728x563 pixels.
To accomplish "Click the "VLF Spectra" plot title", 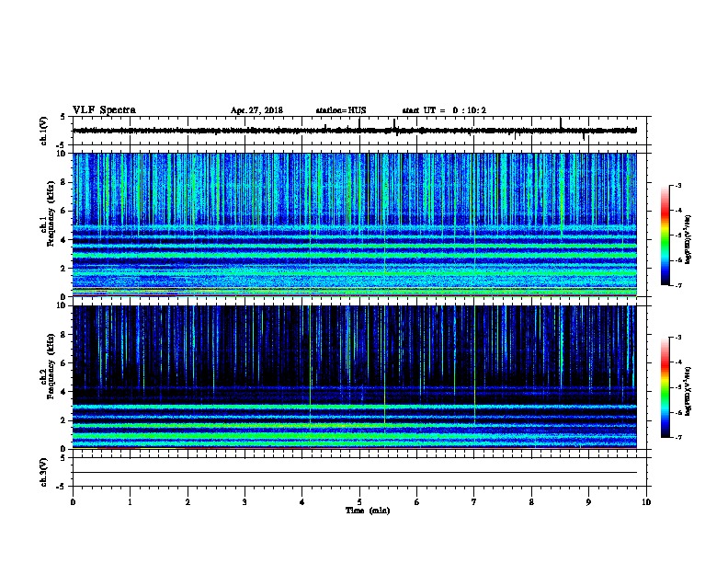I will click(104, 110).
